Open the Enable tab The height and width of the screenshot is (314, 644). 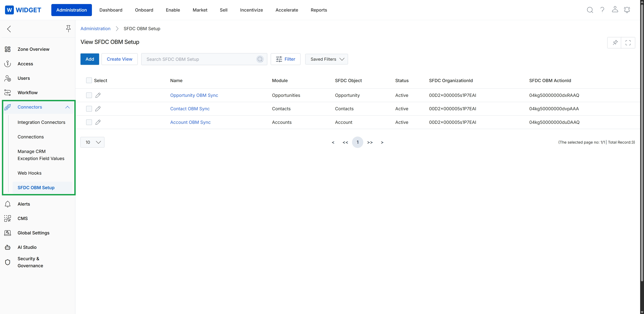point(173,10)
